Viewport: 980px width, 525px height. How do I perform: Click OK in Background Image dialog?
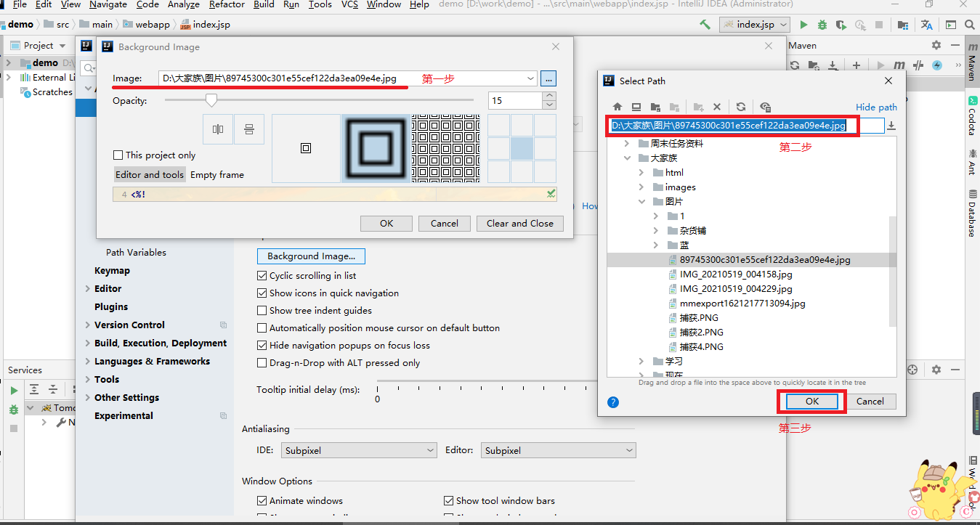click(386, 224)
